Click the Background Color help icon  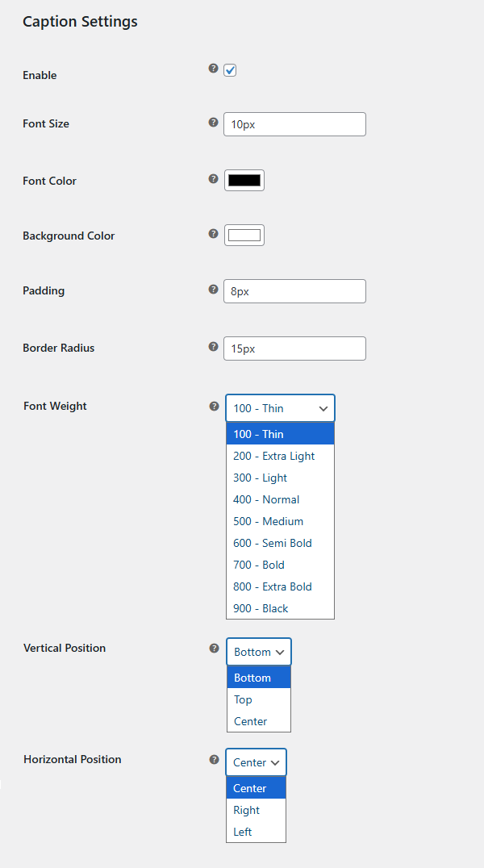tap(213, 232)
